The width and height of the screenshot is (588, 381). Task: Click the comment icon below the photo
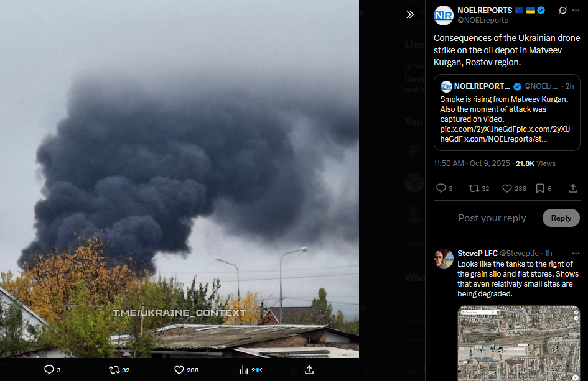pyautogui.click(x=49, y=370)
